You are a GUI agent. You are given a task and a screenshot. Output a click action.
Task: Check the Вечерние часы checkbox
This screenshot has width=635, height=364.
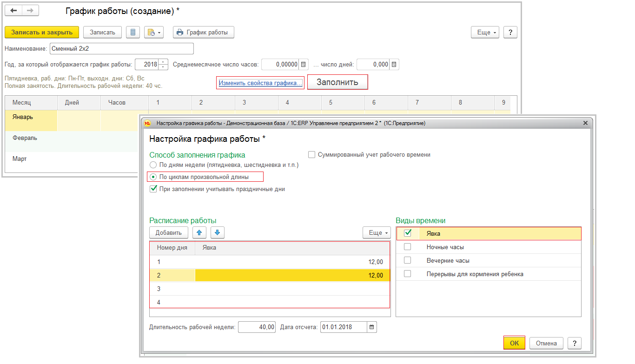(x=408, y=260)
